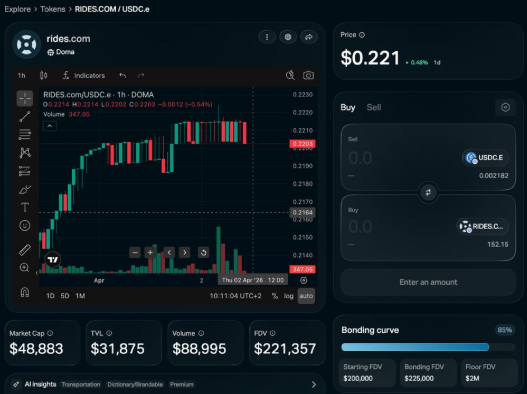Choose the USDC.E token selector
This screenshot has width=527, height=394.
485,157
